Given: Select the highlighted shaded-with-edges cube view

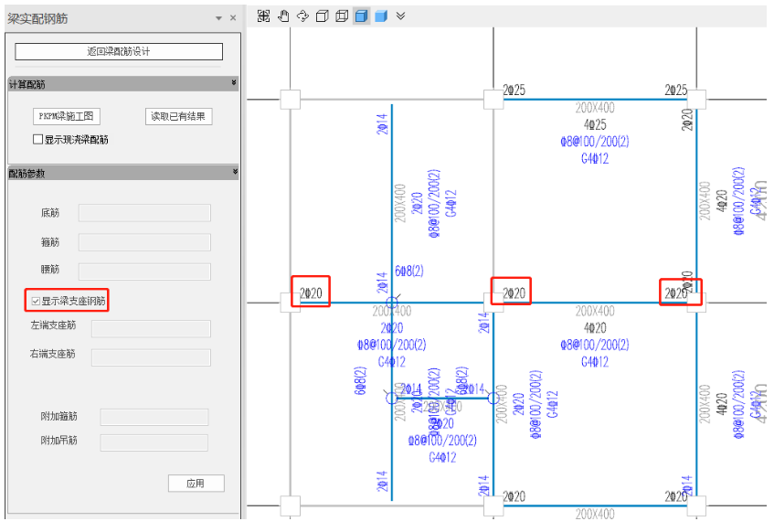Looking at the screenshot, I should (361, 16).
